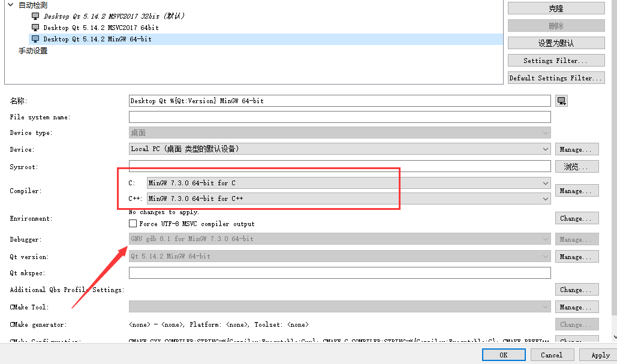Image resolution: width=617 pixels, height=364 pixels.
Task: Click Manage... next to Device
Action: click(577, 149)
